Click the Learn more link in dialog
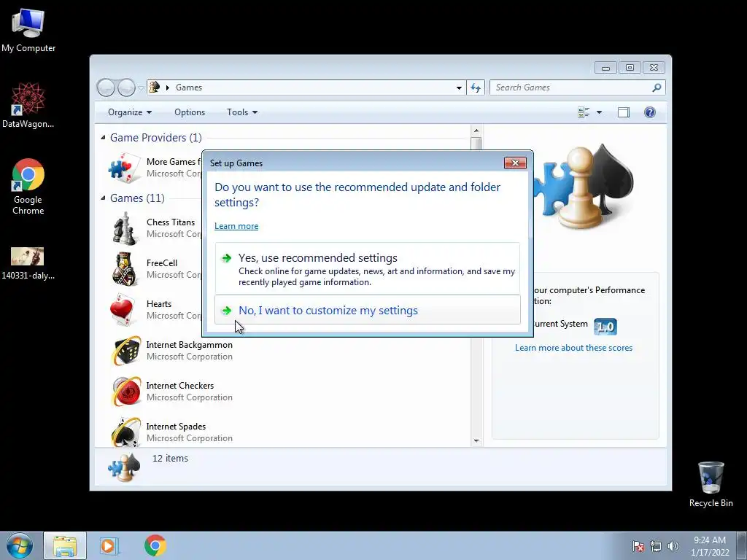Screen dimensions: 747x560 click(x=236, y=226)
